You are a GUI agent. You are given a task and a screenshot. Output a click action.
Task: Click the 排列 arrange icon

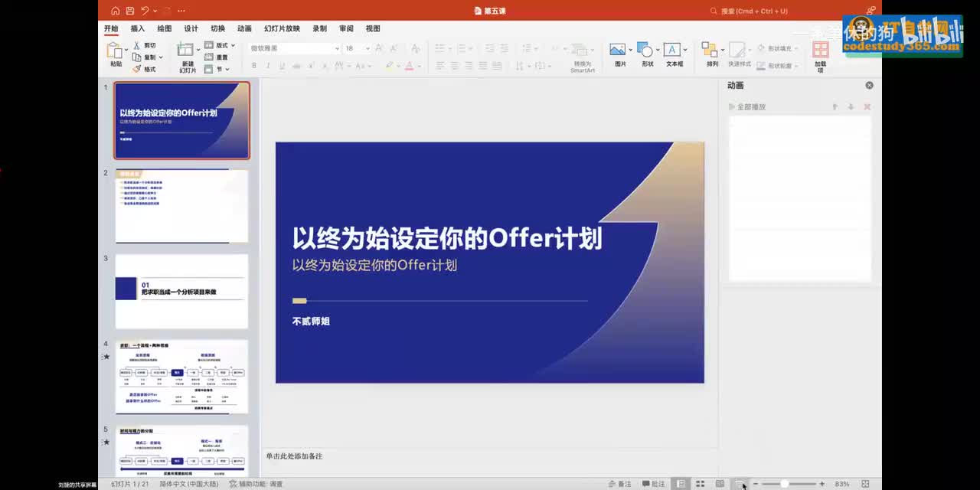(710, 50)
